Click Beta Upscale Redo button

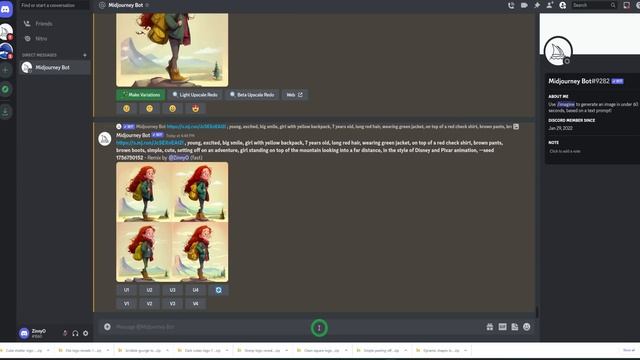pyautogui.click(x=252, y=95)
